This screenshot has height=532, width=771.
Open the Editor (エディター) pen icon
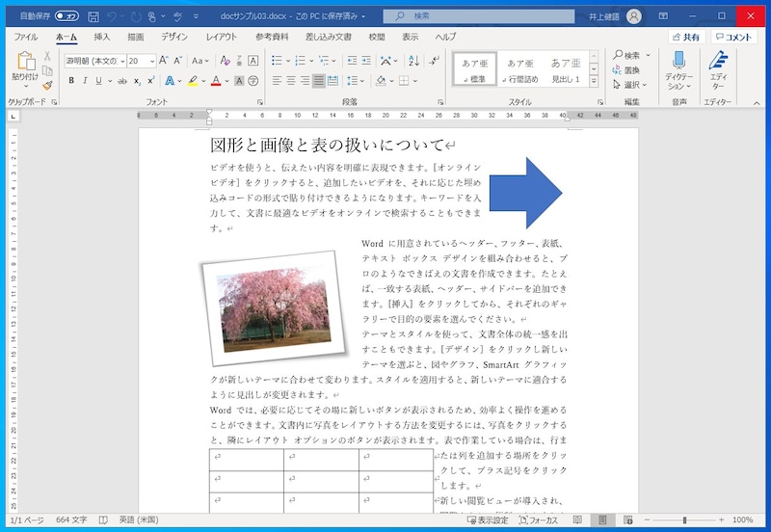click(718, 62)
